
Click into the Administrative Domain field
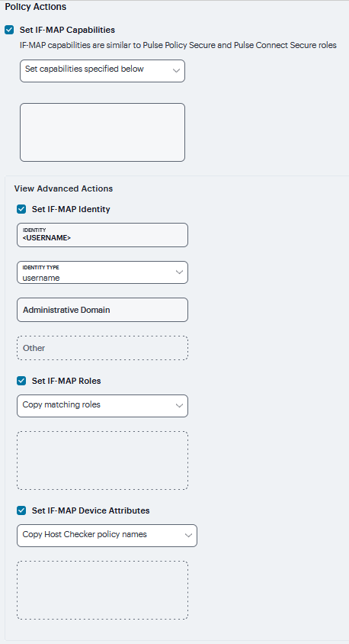tap(103, 310)
